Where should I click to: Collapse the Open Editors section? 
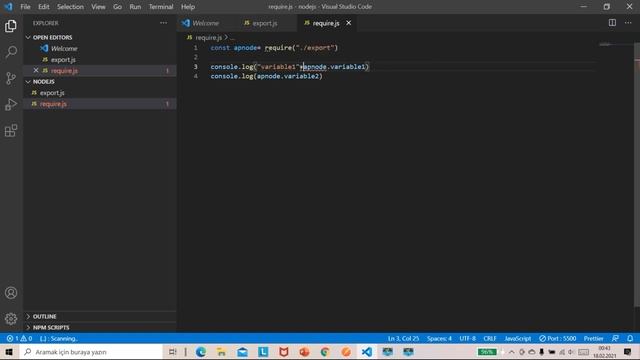pos(28,37)
